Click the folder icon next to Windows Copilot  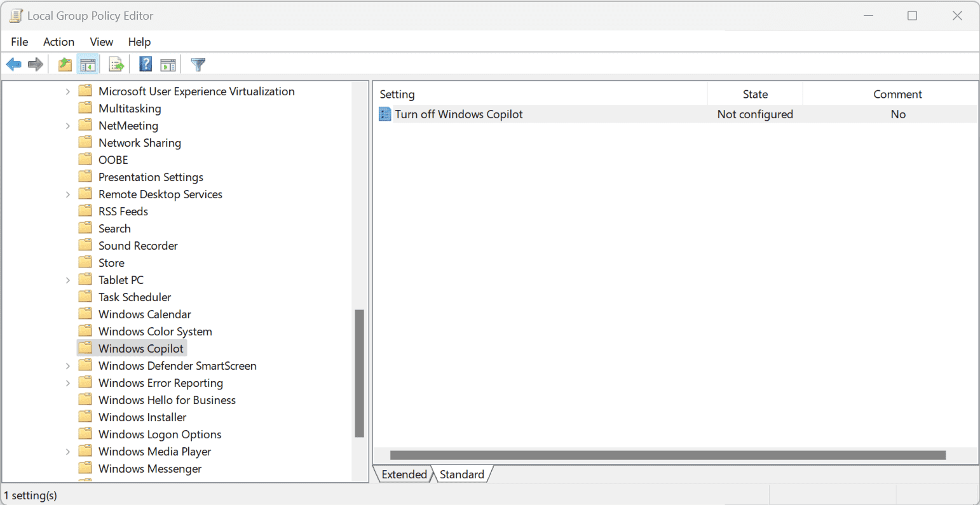click(x=85, y=349)
